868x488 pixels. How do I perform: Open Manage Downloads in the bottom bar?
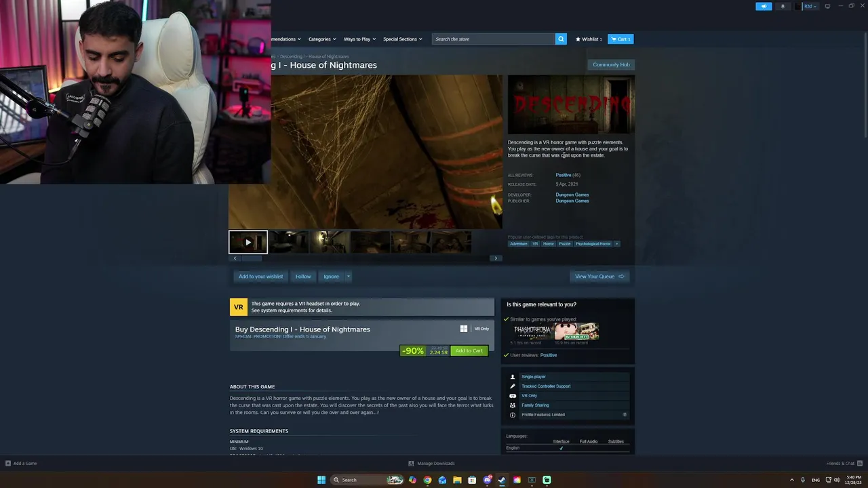[x=432, y=464]
